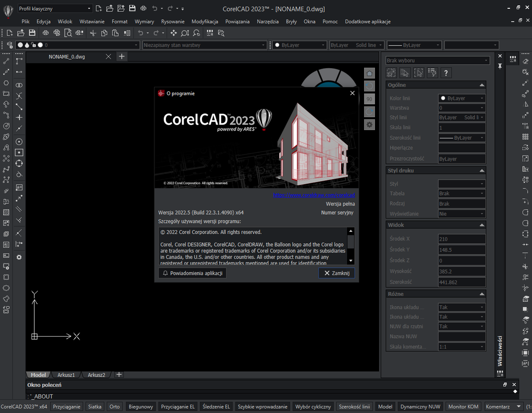
Task: Click the question mark help icon in Properties
Action: pos(446,73)
